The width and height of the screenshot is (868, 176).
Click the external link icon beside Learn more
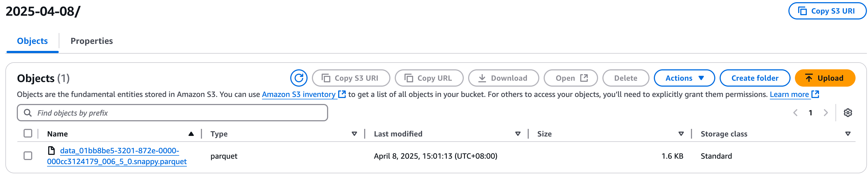pyautogui.click(x=815, y=94)
